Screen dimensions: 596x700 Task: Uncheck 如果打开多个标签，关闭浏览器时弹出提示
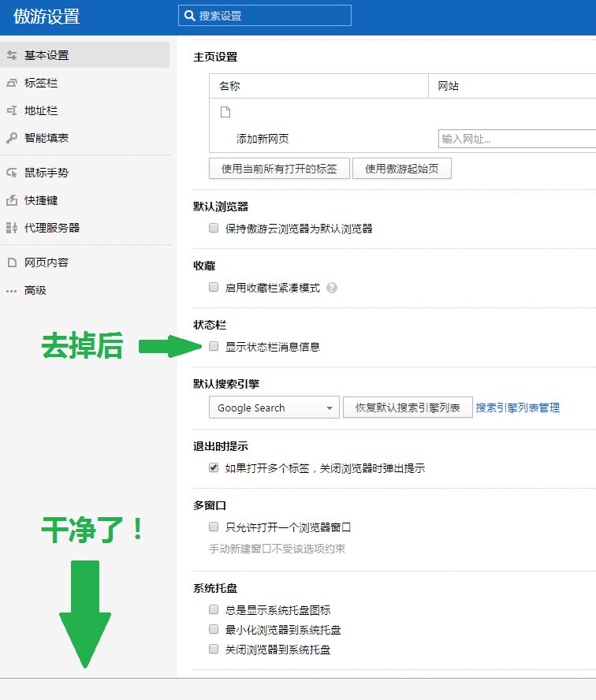point(214,468)
